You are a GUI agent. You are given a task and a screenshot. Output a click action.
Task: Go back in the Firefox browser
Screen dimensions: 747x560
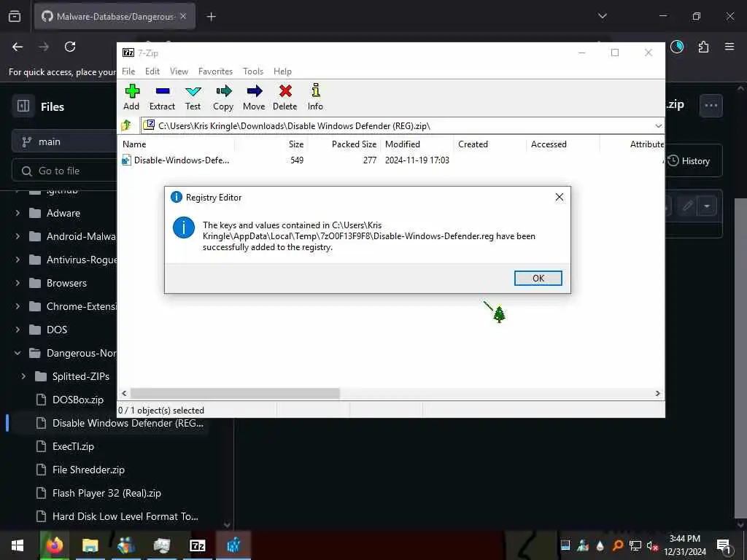[x=18, y=47]
